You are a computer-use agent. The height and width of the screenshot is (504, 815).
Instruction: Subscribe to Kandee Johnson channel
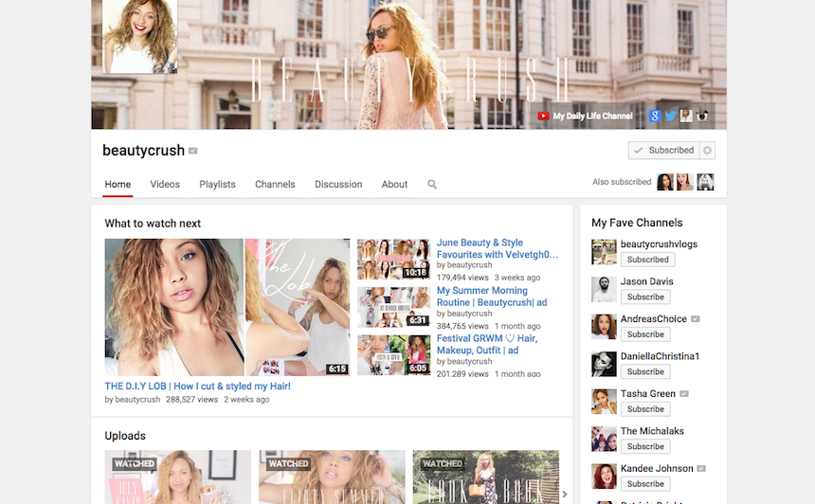coord(645,484)
